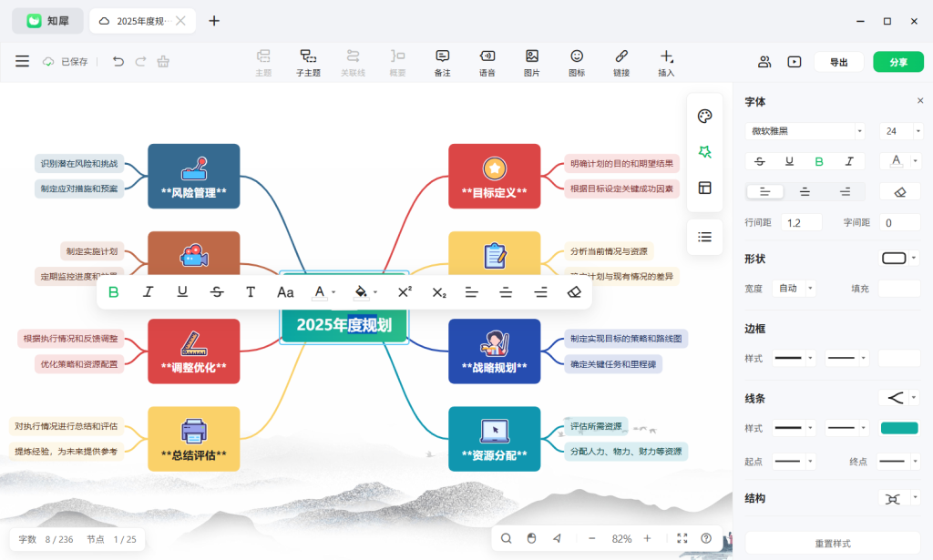The image size is (933, 560).
Task: Close the 字体 style panel
Action: pyautogui.click(x=920, y=101)
